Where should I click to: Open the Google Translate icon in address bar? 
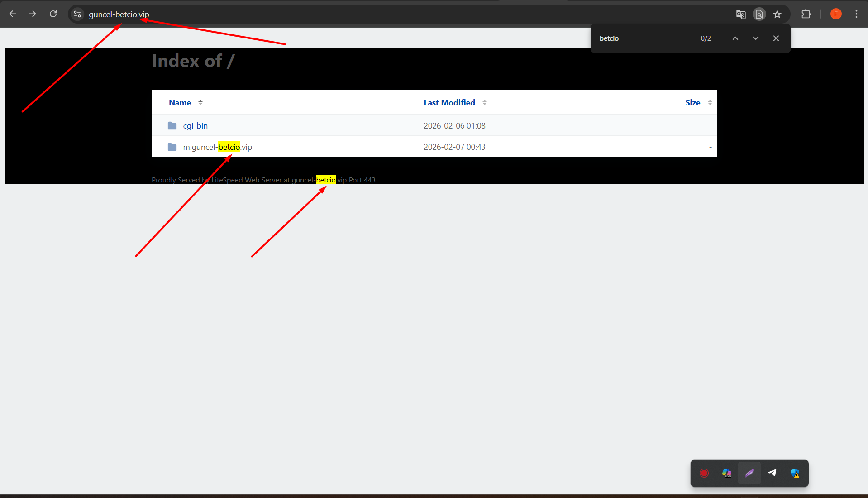coord(741,14)
